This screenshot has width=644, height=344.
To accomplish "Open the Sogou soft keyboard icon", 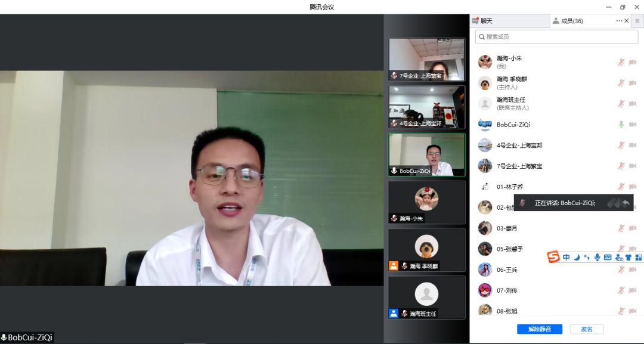I will (x=608, y=258).
